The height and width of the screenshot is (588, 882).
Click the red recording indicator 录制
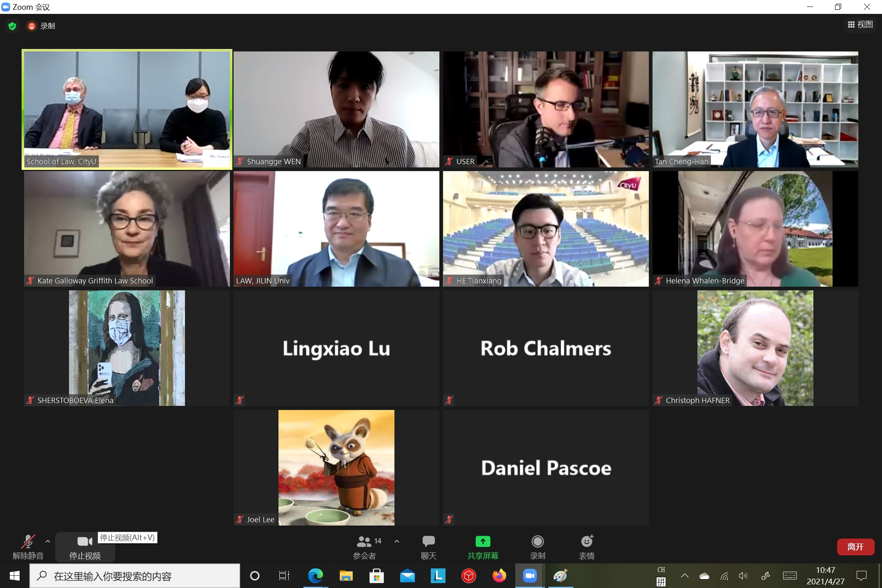coord(41,26)
